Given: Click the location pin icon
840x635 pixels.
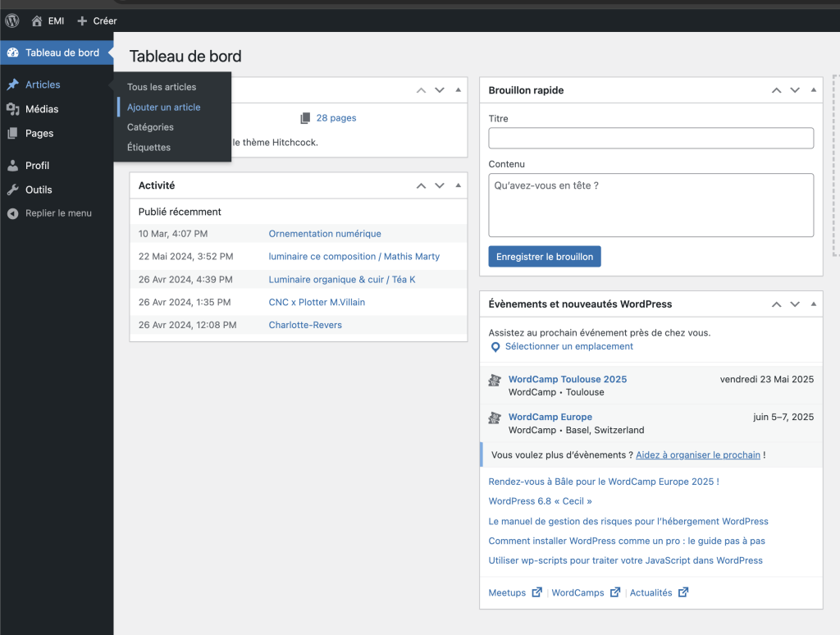Looking at the screenshot, I should [x=495, y=347].
